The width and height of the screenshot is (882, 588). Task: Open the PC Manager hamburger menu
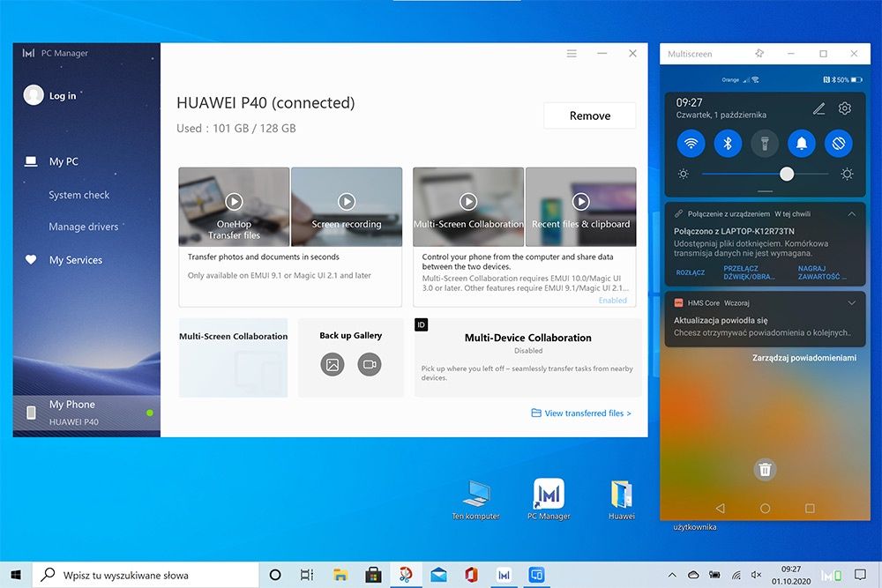point(572,54)
